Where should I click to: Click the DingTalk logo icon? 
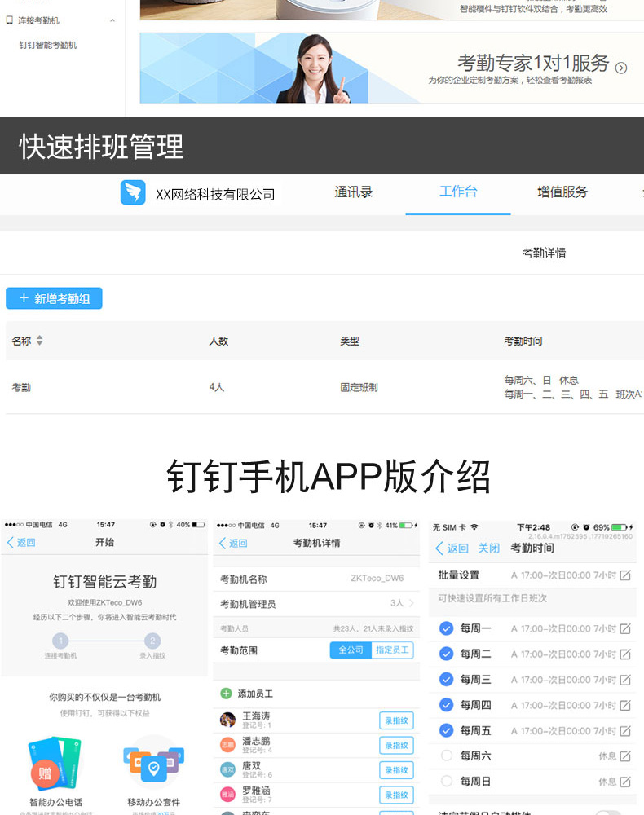pos(133,193)
